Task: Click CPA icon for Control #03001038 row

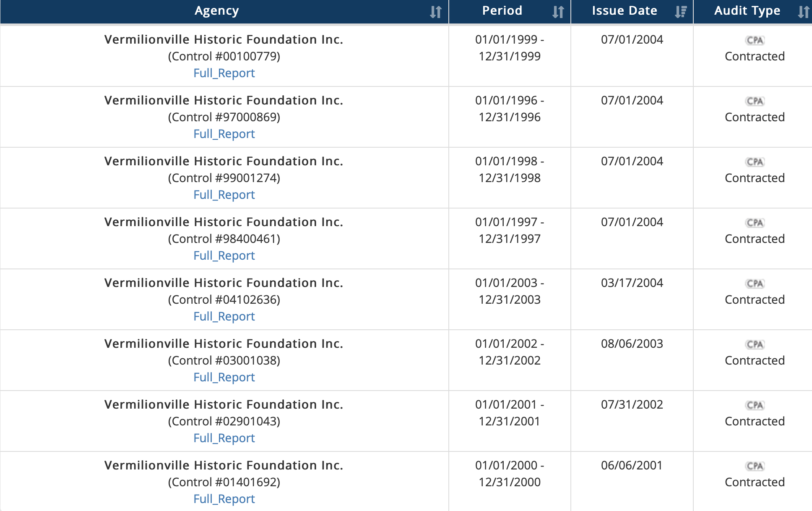Action: tap(755, 344)
